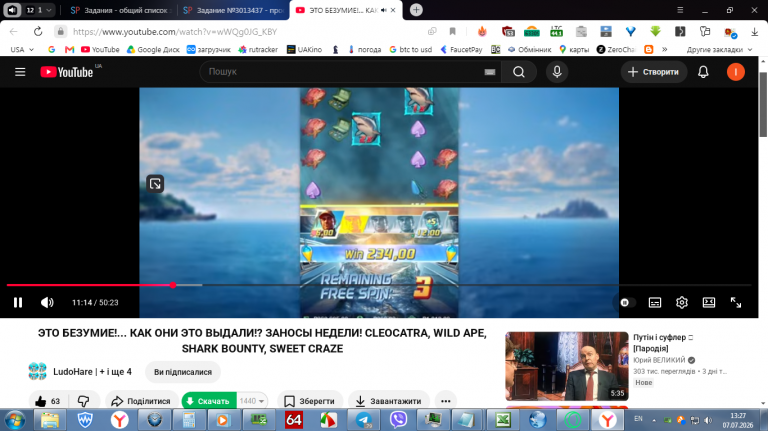768x431 pixels.
Task: Dislike the video
Action: tap(84, 401)
